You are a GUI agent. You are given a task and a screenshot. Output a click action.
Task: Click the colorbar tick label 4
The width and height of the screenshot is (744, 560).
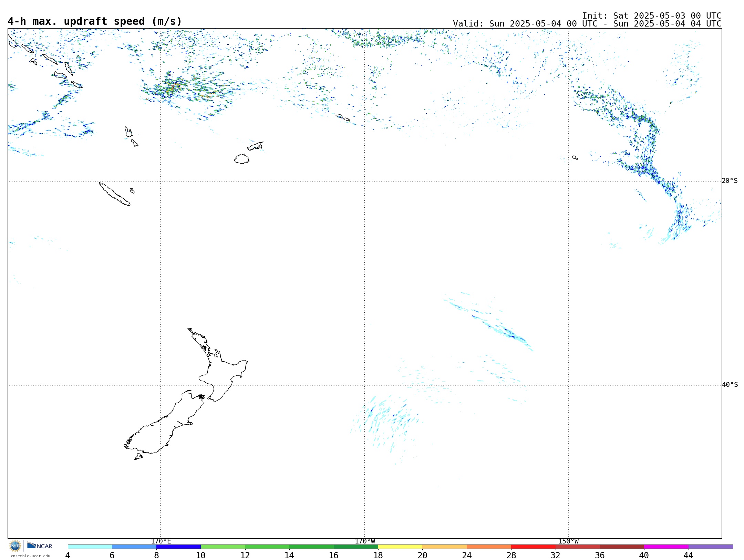[68, 555]
